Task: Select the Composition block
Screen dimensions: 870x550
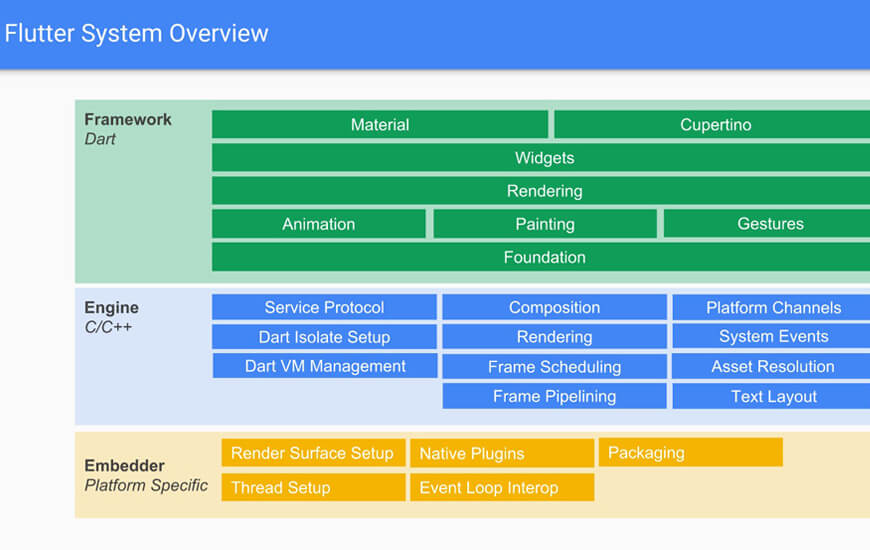Action: 554,307
